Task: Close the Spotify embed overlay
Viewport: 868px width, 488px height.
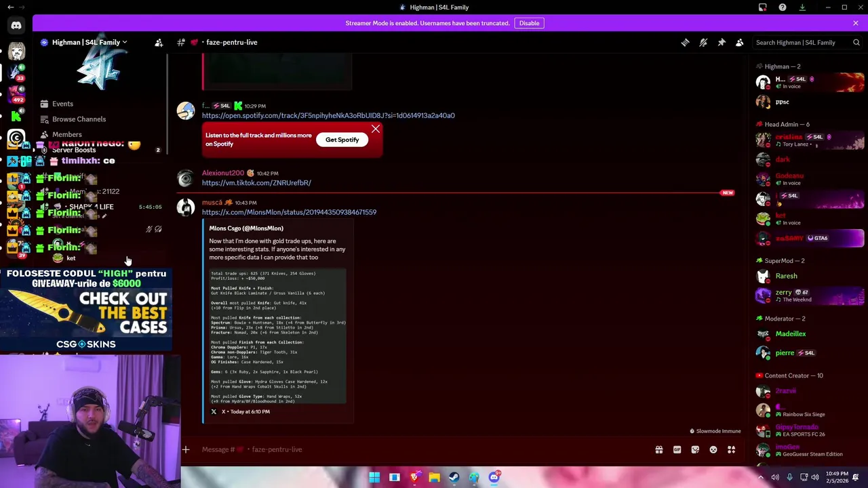Action: (x=376, y=129)
